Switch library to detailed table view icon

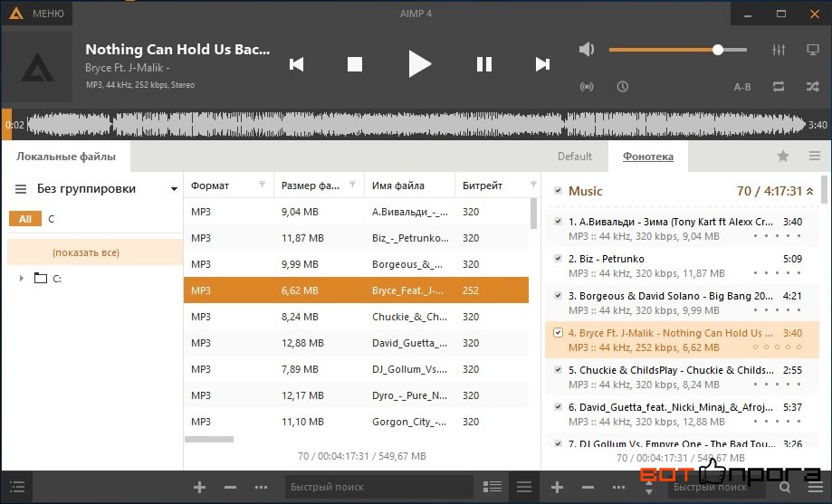click(x=493, y=487)
